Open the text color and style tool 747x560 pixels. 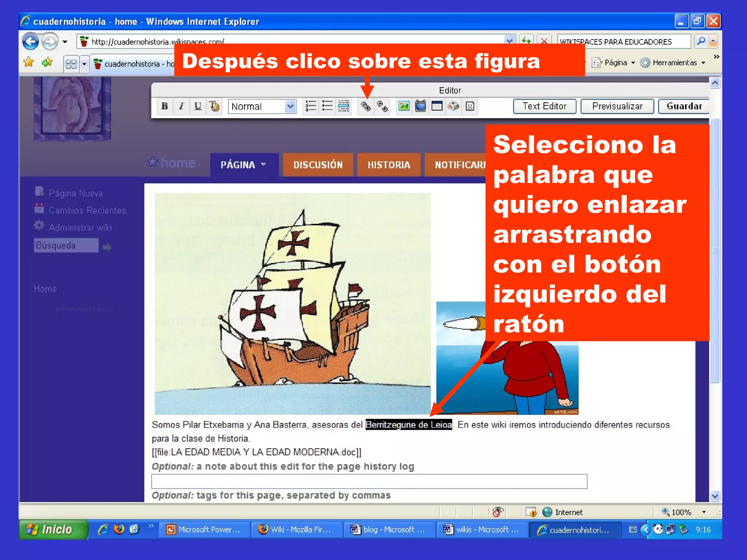coord(214,106)
